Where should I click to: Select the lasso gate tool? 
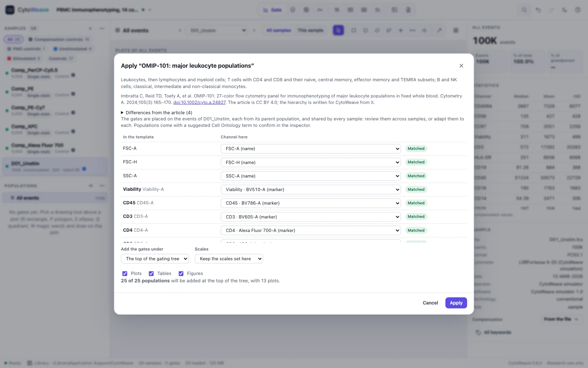click(x=389, y=30)
